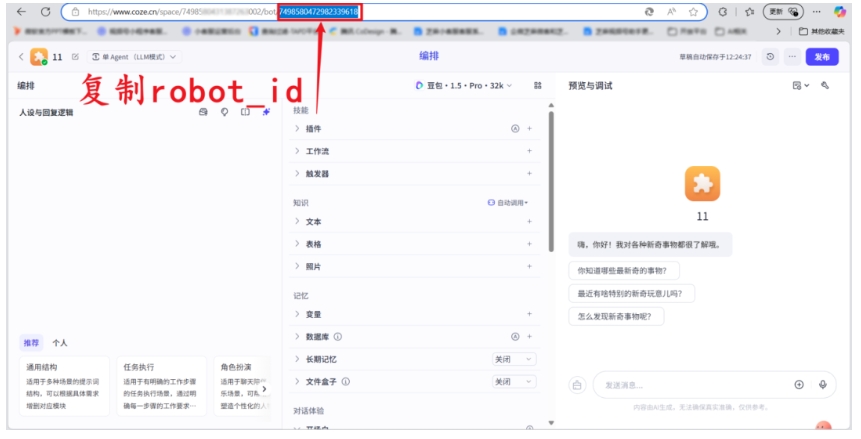This screenshot has height=439, width=861.
Task: Add a workflow with the 工作流 plus icon
Action: (x=529, y=151)
